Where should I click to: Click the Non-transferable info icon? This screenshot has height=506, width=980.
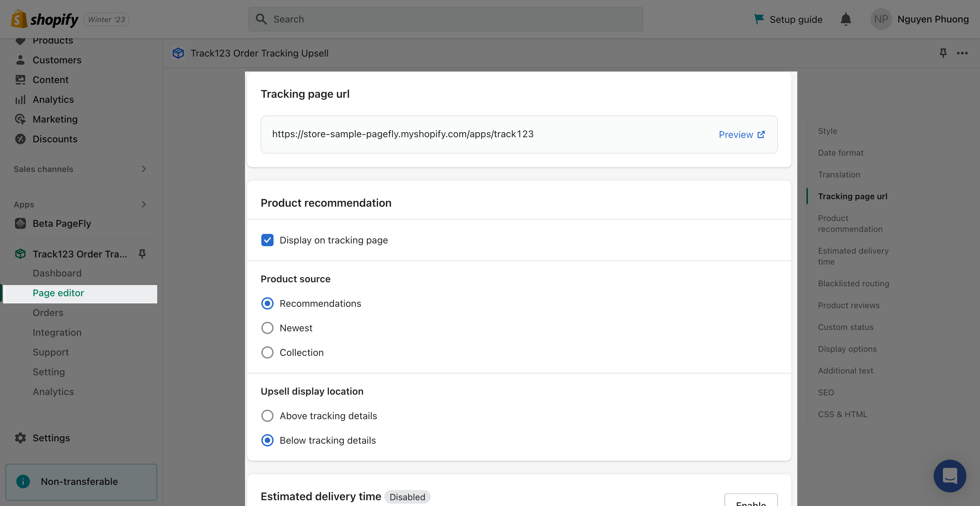click(23, 481)
